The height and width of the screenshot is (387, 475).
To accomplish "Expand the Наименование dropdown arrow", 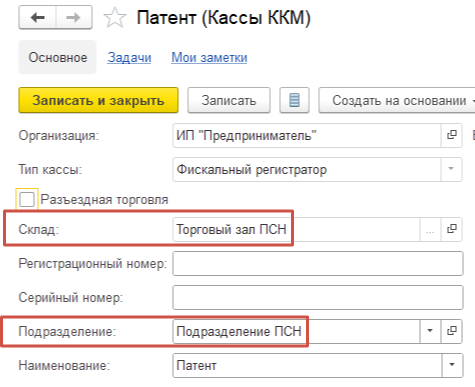I will (x=452, y=365).
